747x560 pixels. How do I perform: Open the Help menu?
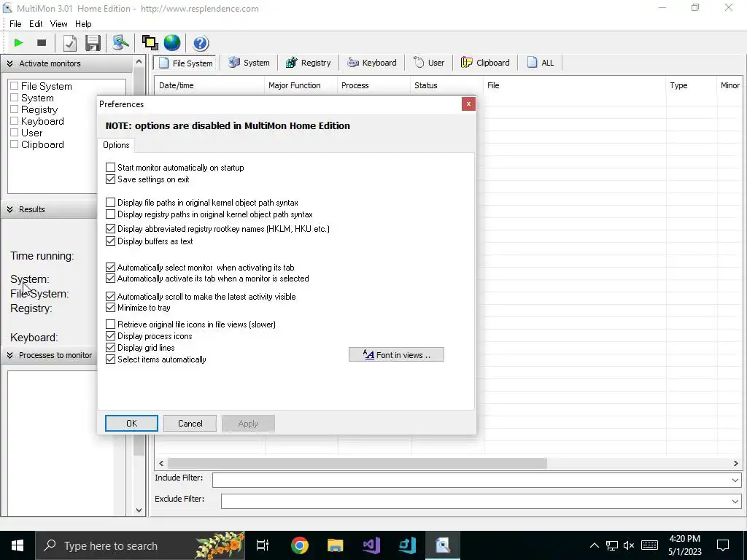83,24
